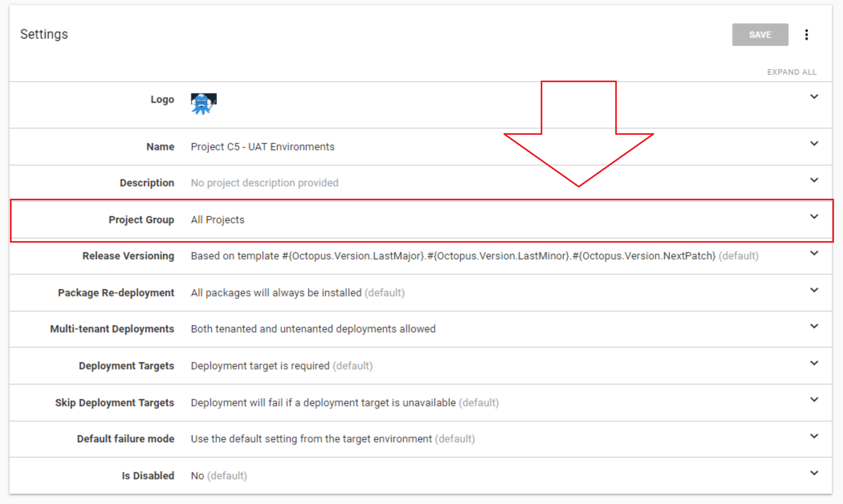Expand the Release Versioning section
Screen dimensions: 843x504
click(x=814, y=253)
